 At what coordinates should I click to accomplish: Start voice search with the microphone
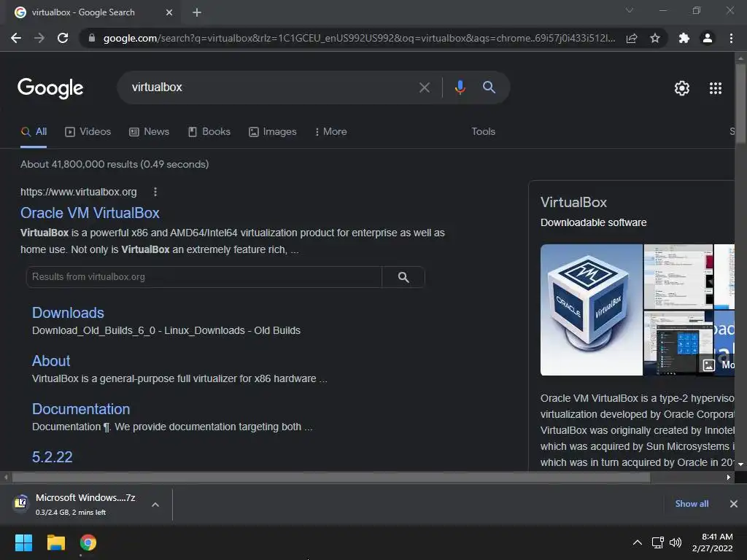pos(460,87)
